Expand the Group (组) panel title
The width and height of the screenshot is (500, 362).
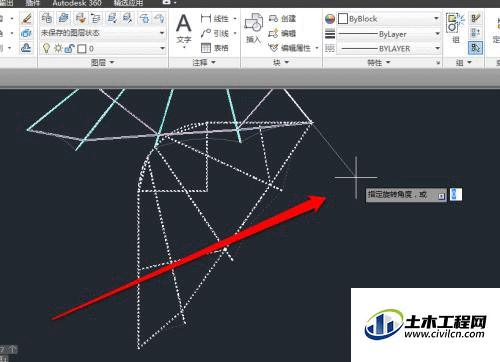(x=464, y=62)
